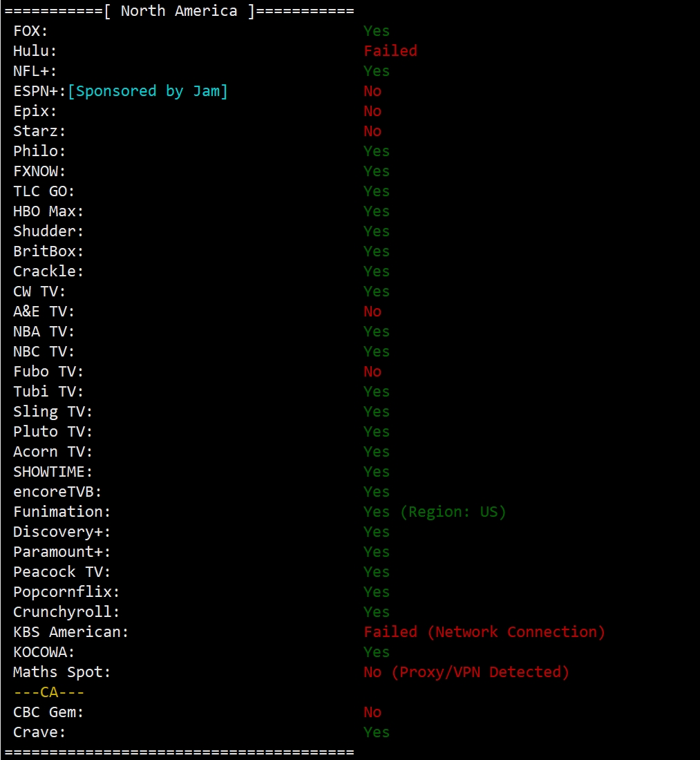Click the North America section header

pos(180,10)
